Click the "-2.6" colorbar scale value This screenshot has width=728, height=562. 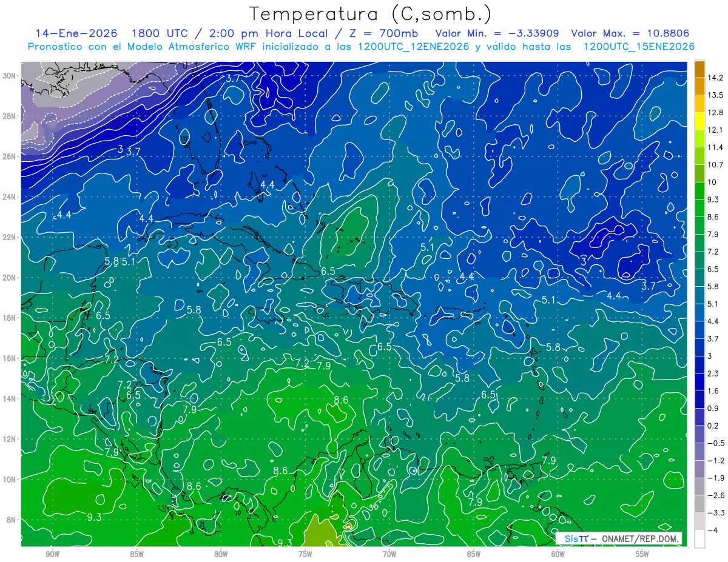[715, 495]
